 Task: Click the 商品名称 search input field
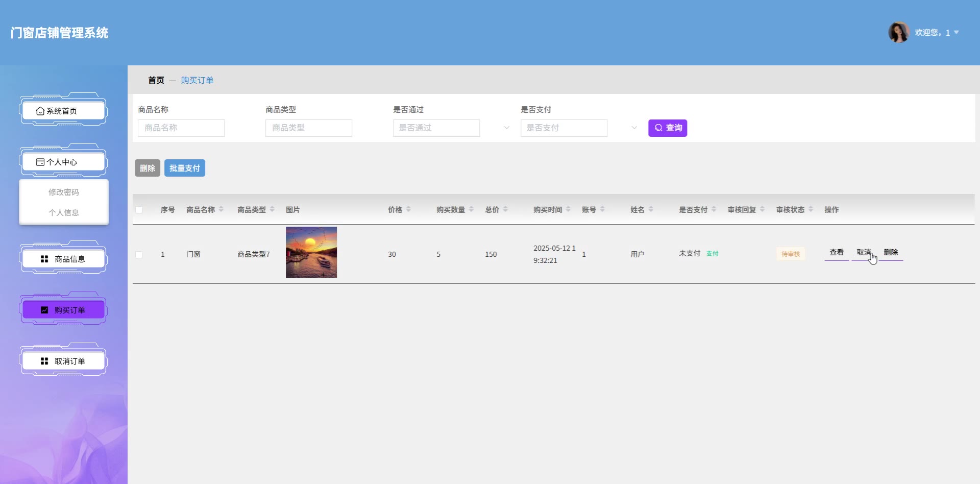coord(181,128)
